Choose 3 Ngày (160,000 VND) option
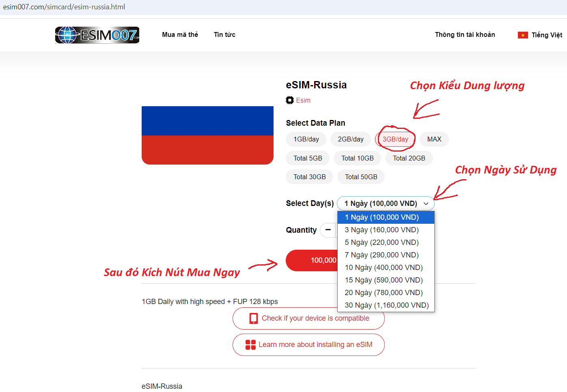This screenshot has height=392, width=567. point(386,230)
